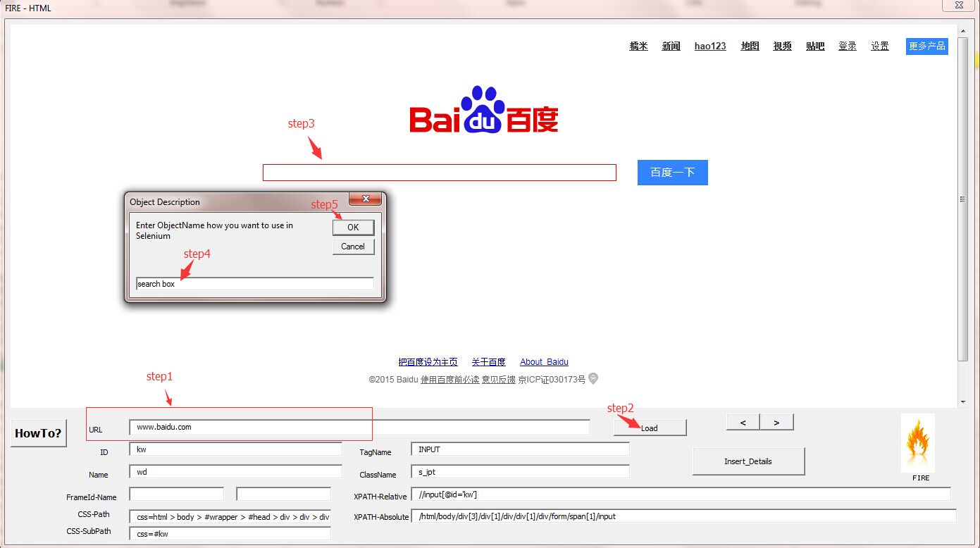Open the 关于百度 link
Image resolution: width=980 pixels, height=548 pixels.
pyautogui.click(x=489, y=362)
